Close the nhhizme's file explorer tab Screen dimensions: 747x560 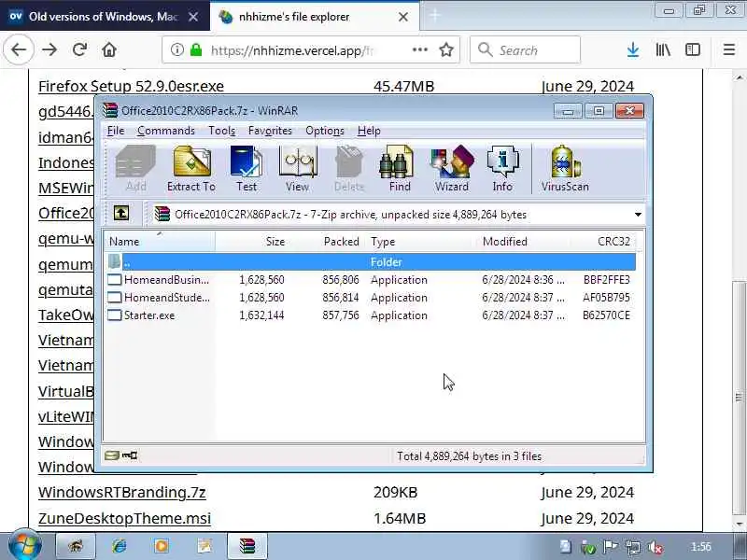click(403, 17)
